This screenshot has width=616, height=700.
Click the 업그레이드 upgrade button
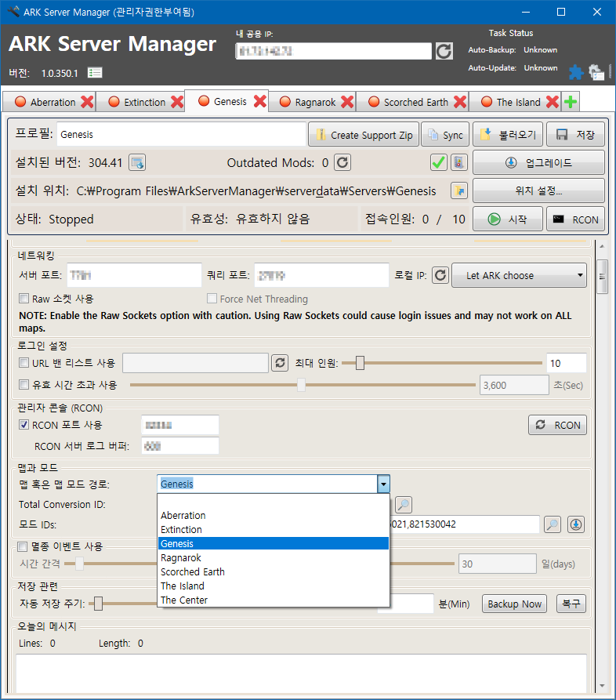pyautogui.click(x=538, y=162)
